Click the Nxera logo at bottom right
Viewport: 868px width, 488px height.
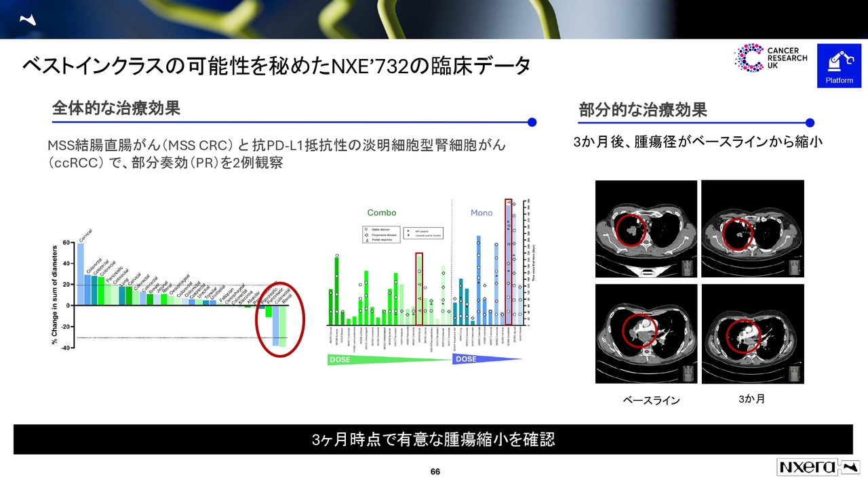(x=817, y=467)
